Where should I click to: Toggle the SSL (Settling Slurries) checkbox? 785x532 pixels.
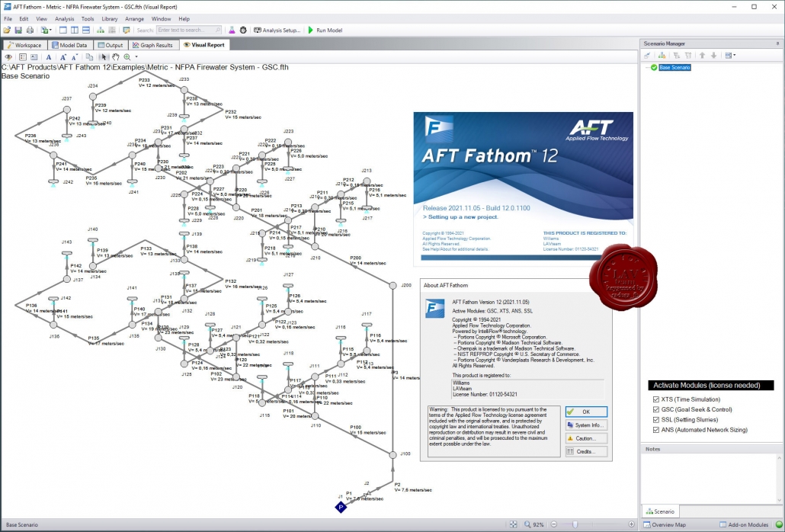point(656,419)
